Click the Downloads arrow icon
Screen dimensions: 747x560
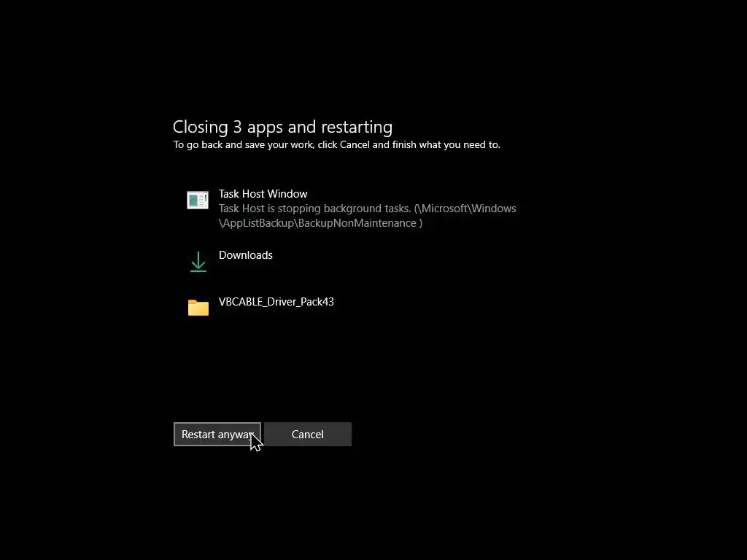(x=198, y=262)
